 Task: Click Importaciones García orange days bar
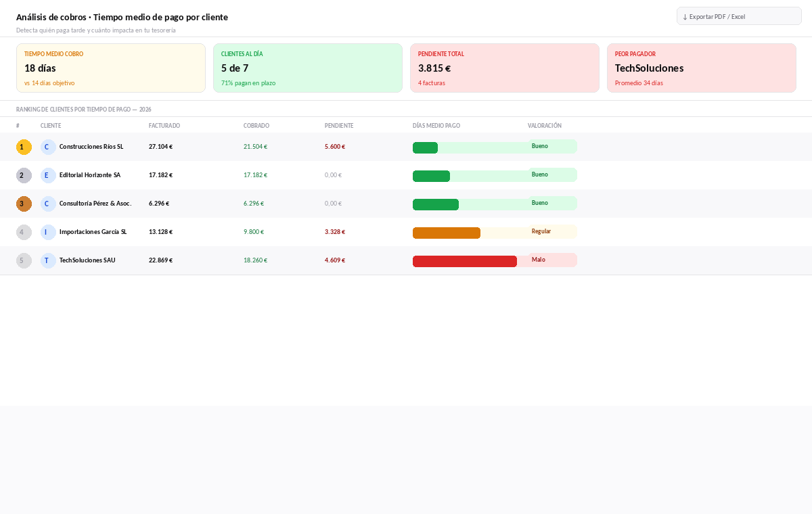[x=447, y=233]
